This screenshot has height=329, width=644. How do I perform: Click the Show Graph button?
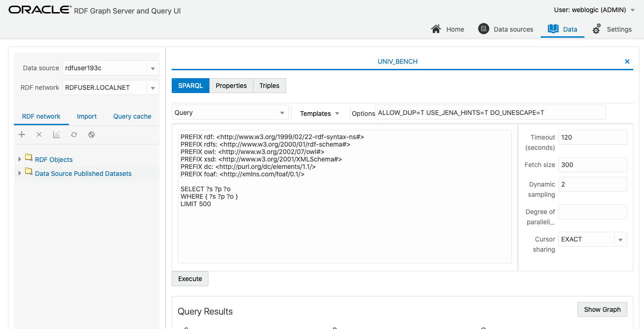point(602,309)
